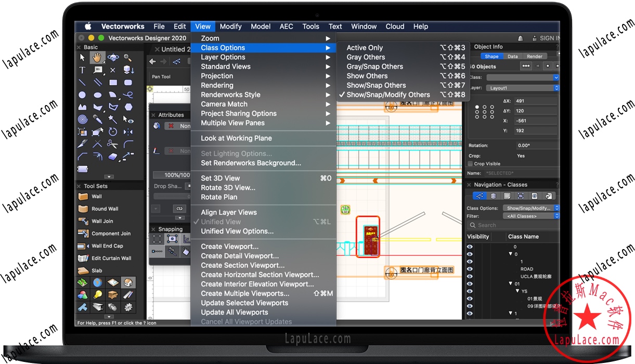Image resolution: width=635 pixels, height=364 pixels.
Task: Click SIGN IN at top right
Action: [549, 38]
